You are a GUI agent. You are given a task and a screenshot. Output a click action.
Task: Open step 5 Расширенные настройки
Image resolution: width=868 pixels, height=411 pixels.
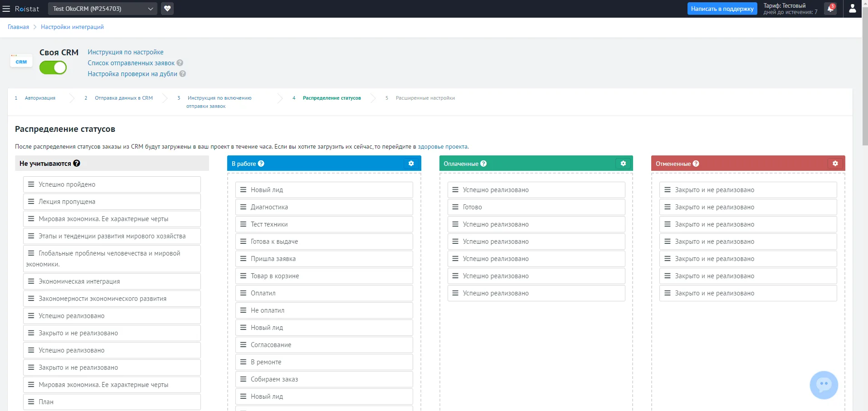point(425,98)
